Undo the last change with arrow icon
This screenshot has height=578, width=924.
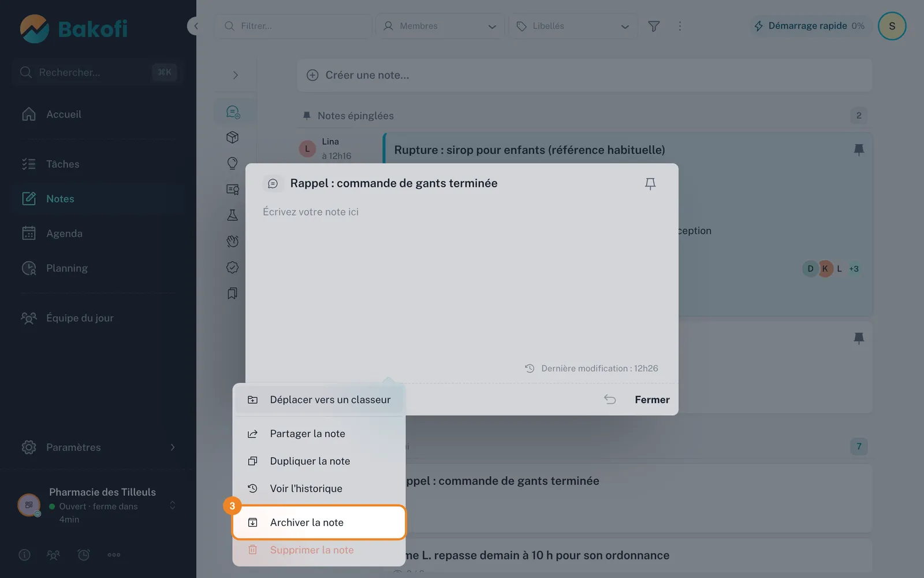610,399
